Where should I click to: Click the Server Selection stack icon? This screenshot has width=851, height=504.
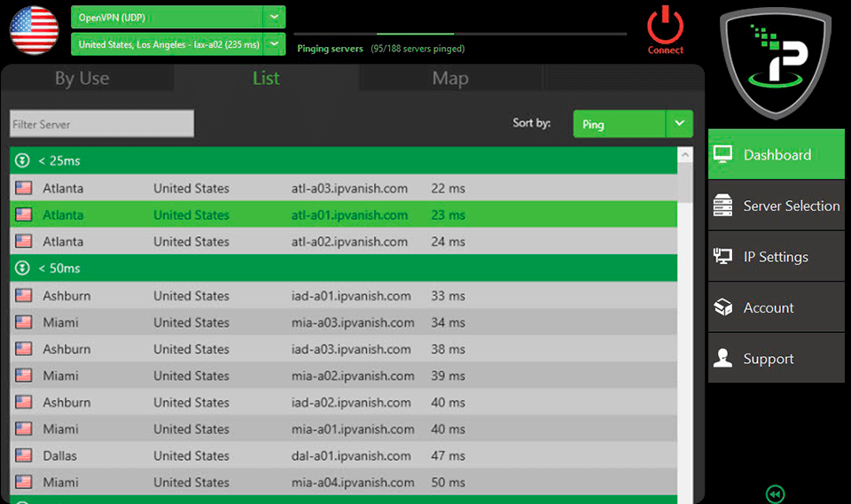click(x=723, y=205)
